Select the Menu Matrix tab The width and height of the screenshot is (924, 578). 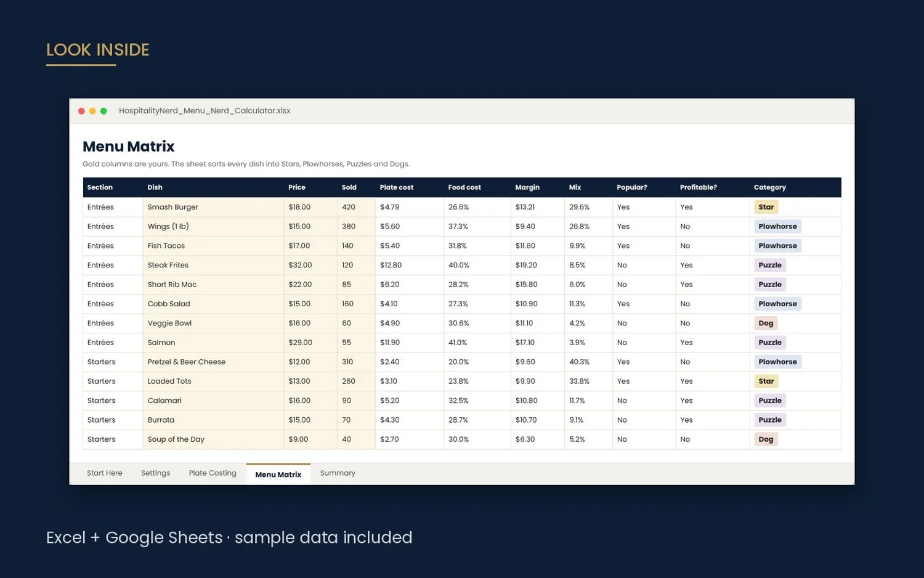[278, 474]
